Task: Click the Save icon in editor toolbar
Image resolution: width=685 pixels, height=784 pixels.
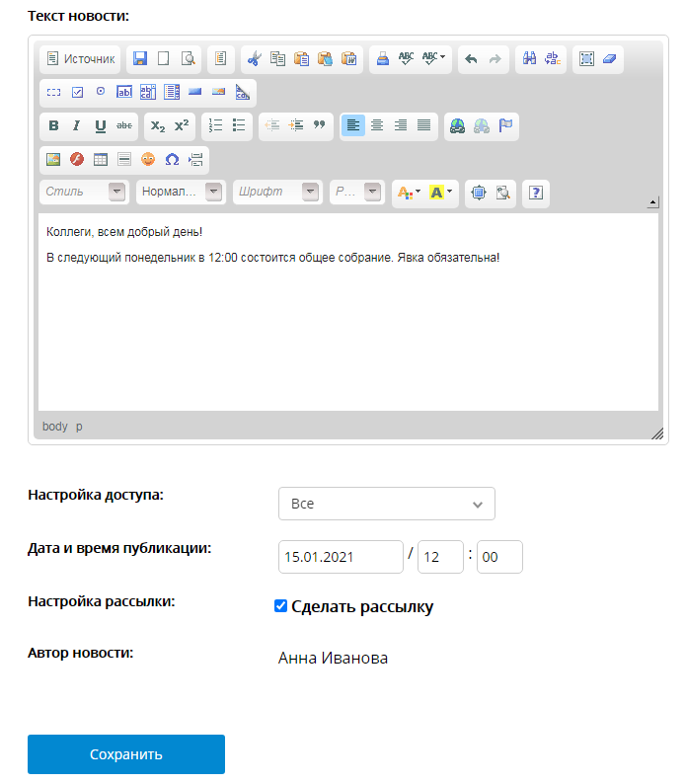Action: [140, 59]
